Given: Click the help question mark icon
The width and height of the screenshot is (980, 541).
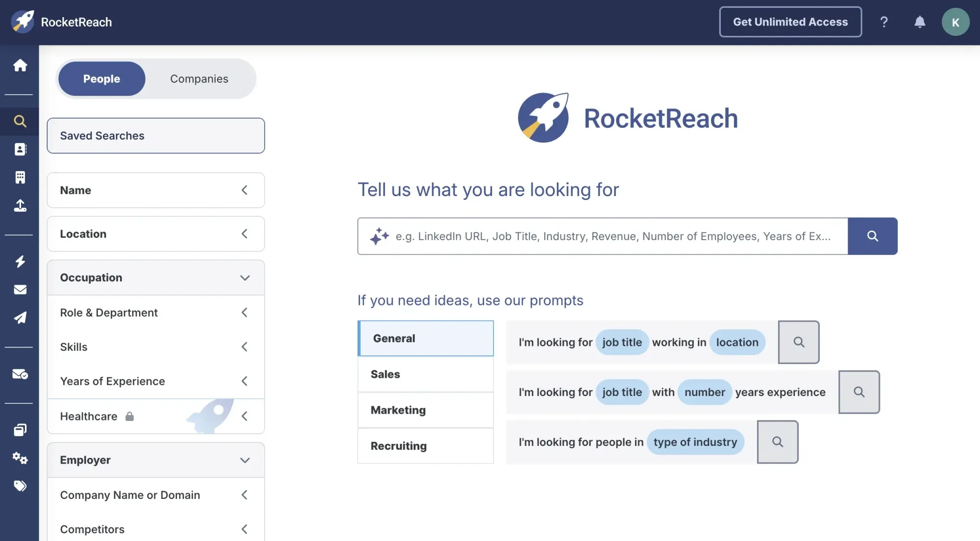Looking at the screenshot, I should point(884,22).
